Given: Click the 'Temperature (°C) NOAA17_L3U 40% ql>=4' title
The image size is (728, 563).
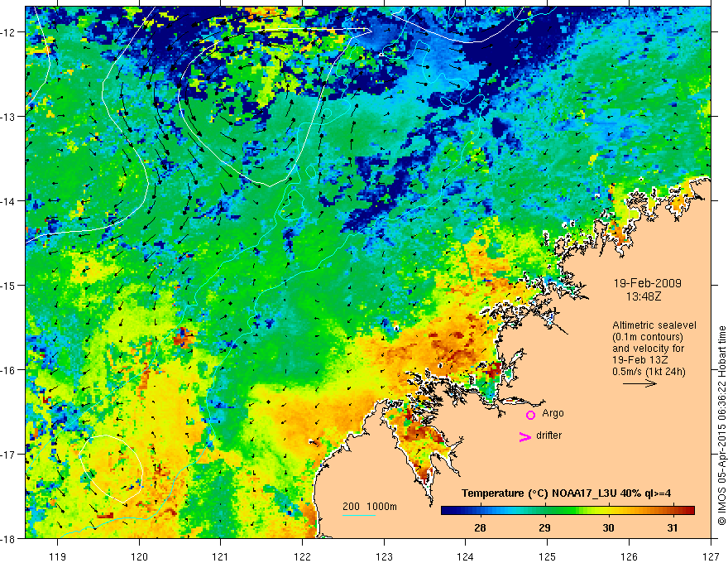Looking at the screenshot, I should coord(566,493).
